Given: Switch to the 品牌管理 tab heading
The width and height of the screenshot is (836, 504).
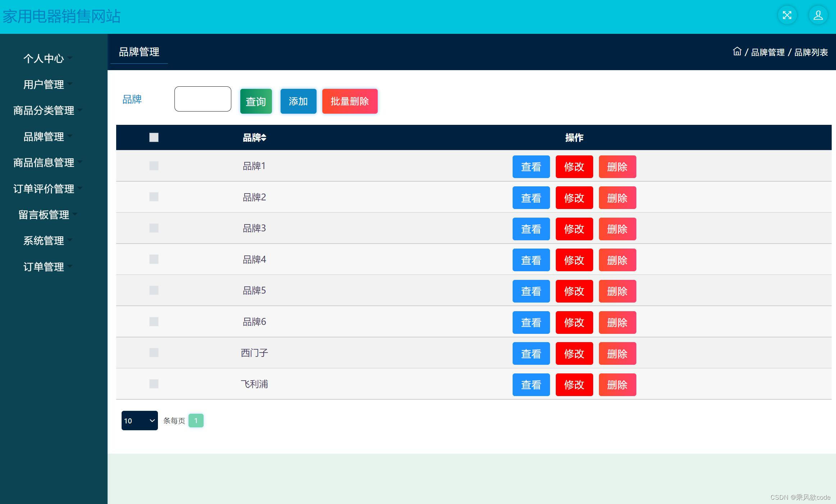Looking at the screenshot, I should pyautogui.click(x=139, y=52).
